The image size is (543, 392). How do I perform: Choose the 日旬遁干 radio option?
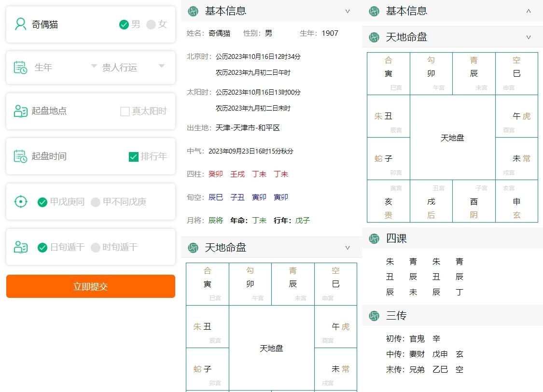[x=42, y=247]
